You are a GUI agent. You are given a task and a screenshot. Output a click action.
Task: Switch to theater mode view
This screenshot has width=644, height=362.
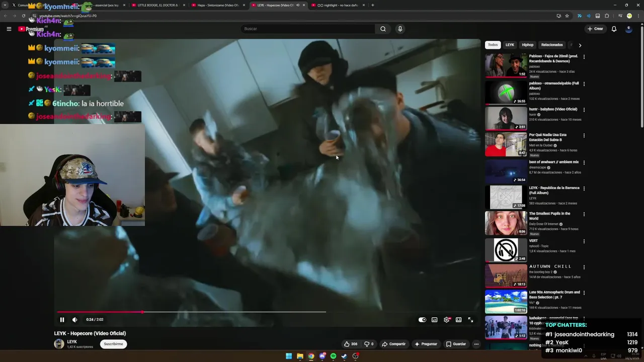[x=458, y=320]
